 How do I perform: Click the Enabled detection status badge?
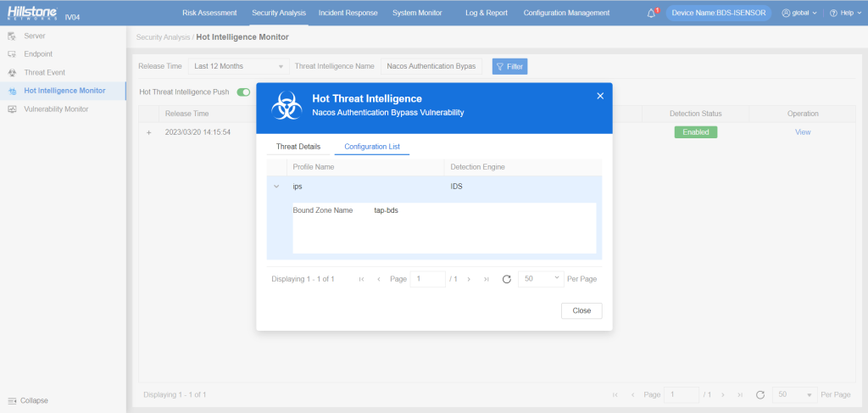[x=696, y=132]
